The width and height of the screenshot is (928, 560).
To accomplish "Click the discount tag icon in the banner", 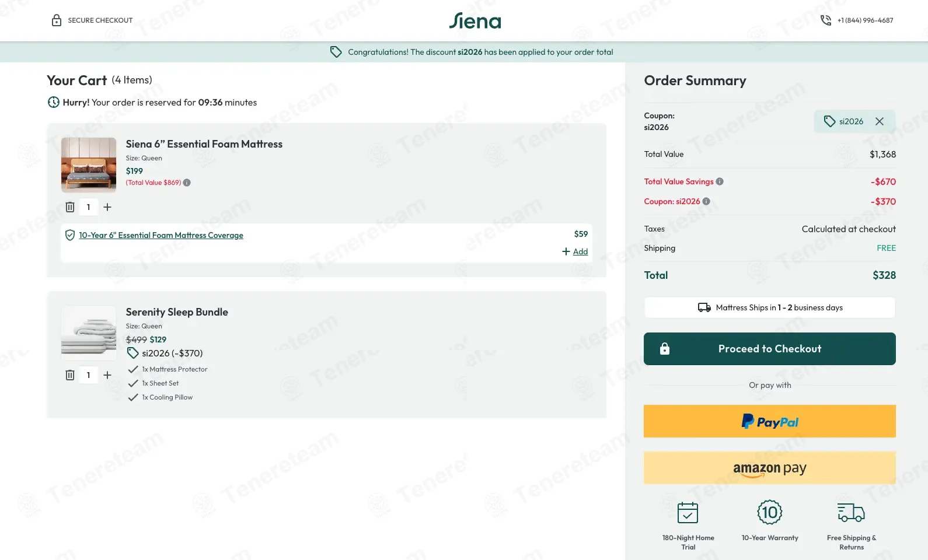I will click(x=336, y=52).
